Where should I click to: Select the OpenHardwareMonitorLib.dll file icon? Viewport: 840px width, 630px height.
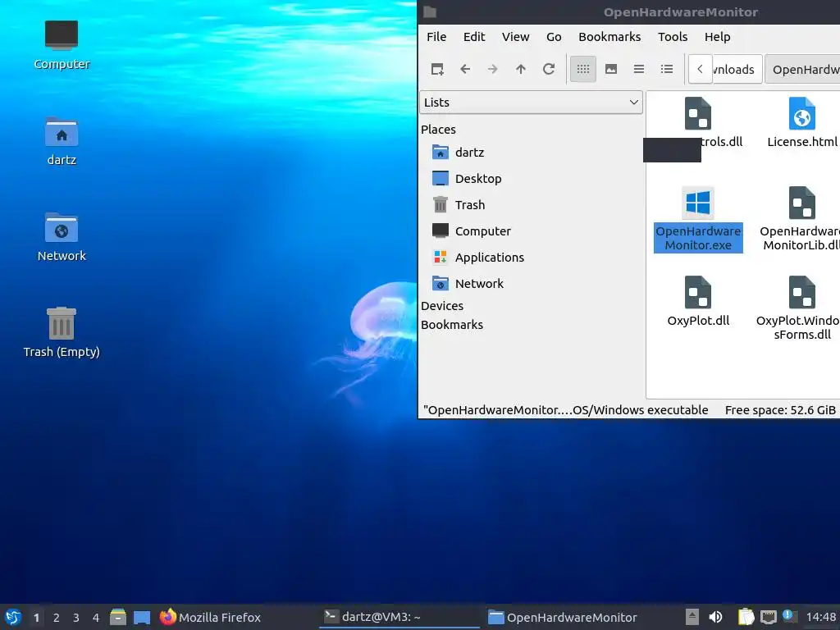[802, 203]
